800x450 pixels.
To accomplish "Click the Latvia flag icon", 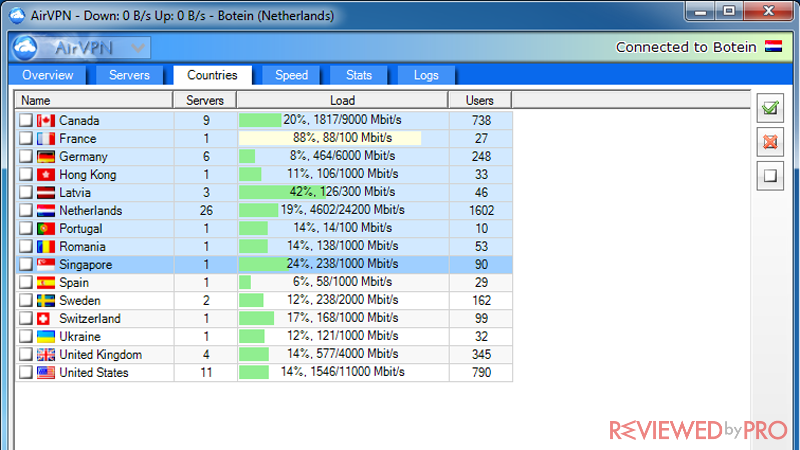I will [x=46, y=193].
